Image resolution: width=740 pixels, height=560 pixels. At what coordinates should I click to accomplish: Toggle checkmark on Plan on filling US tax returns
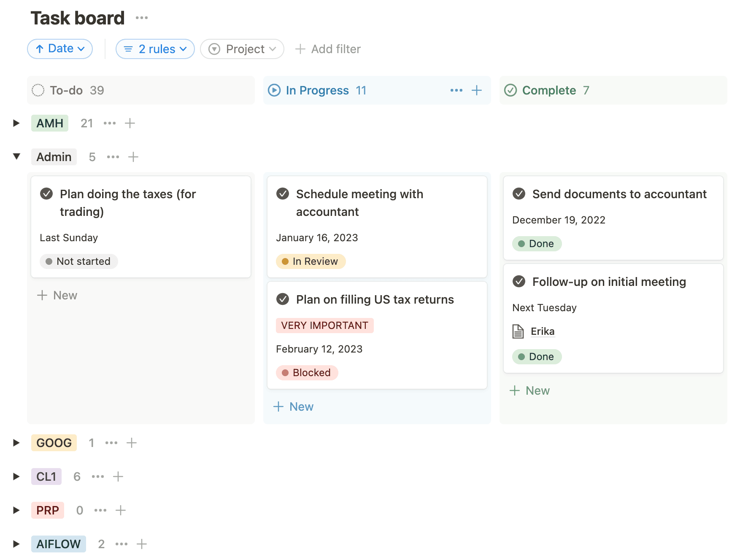point(283,299)
